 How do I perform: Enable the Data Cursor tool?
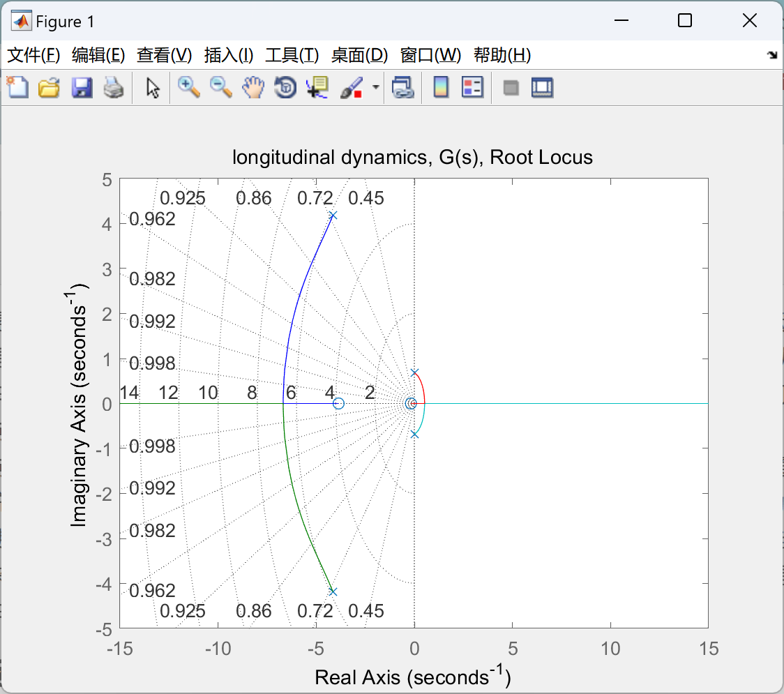(317, 87)
